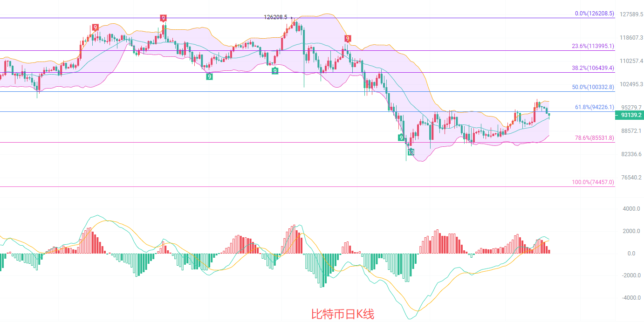Click the leftmost green 9 marker
644x323 pixels.
210,76
